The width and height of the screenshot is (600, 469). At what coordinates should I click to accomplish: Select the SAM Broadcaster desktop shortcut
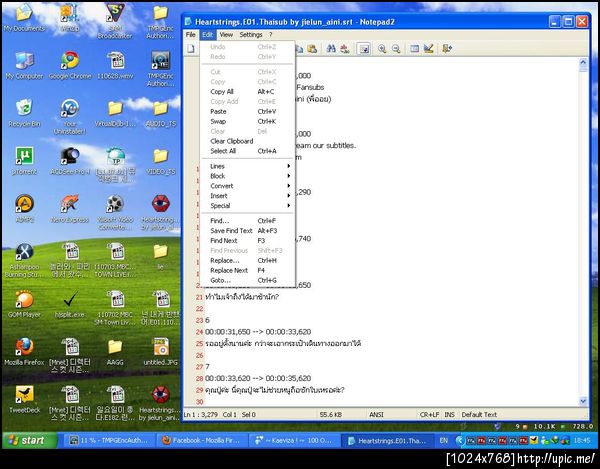click(115, 21)
